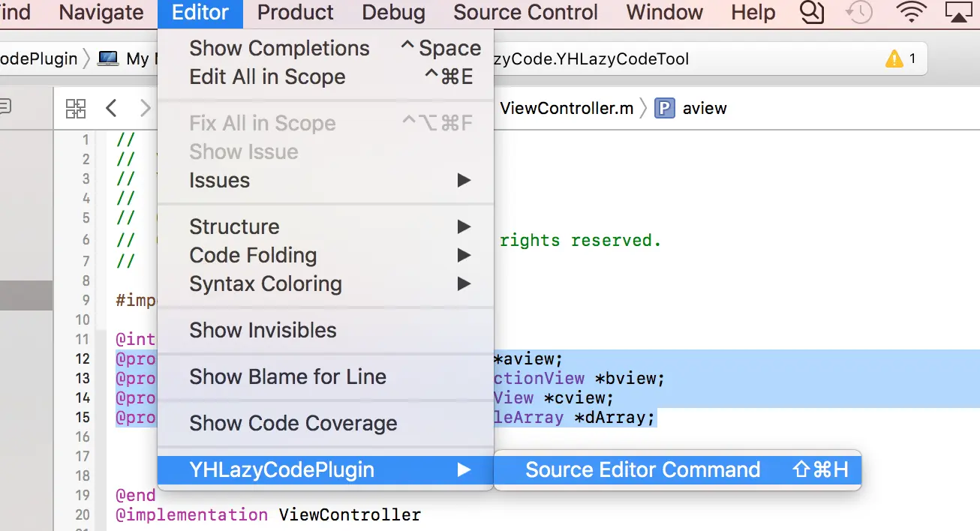Expand the Structure submenu

click(x=326, y=226)
